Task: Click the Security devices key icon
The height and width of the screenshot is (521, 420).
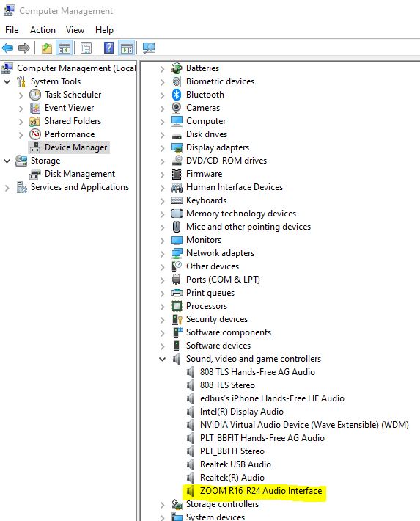Action: pos(177,319)
